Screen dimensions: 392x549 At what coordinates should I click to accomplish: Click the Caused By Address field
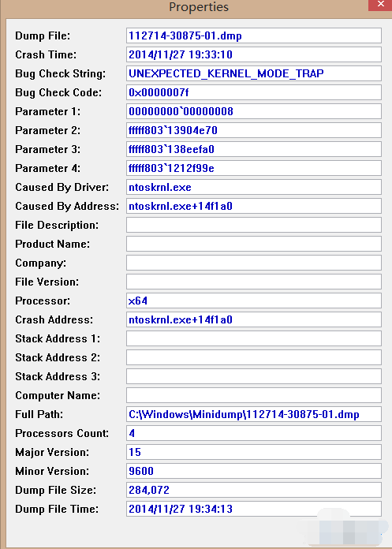(x=254, y=206)
